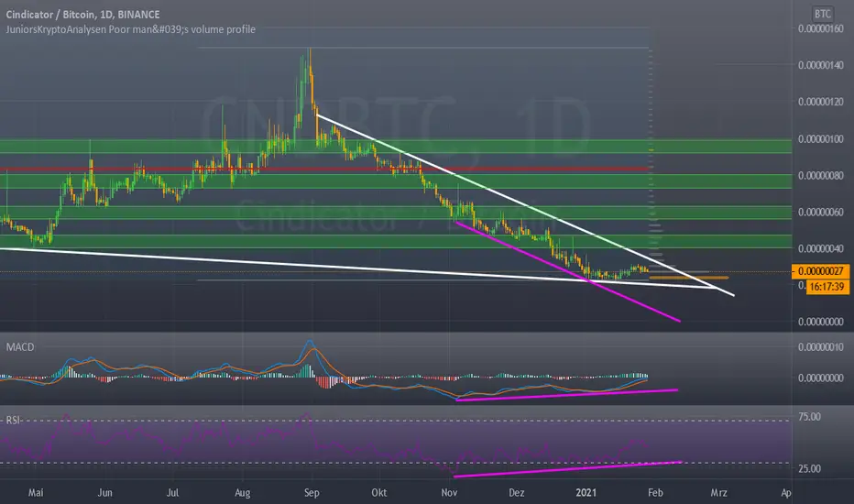The width and height of the screenshot is (854, 504).
Task: Click the Sep label on time axis
Action: tap(312, 493)
